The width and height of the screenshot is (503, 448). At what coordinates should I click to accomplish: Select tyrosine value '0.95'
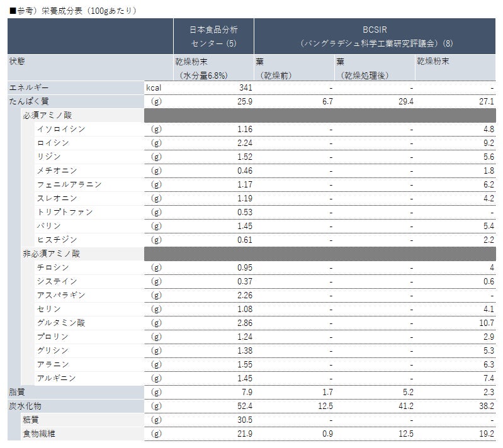pos(245,267)
